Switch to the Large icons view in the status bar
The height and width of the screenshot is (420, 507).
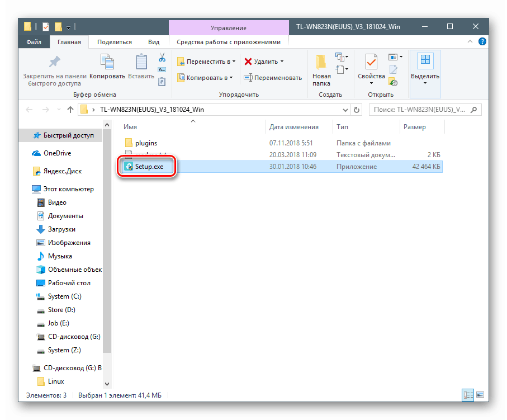[x=480, y=395]
